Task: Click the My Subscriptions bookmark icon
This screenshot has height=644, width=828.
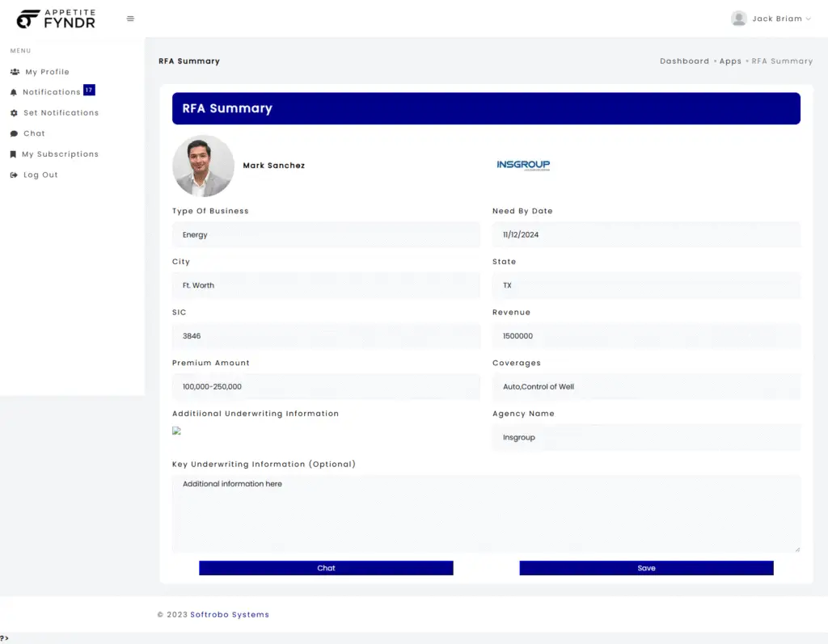Action: (x=13, y=154)
